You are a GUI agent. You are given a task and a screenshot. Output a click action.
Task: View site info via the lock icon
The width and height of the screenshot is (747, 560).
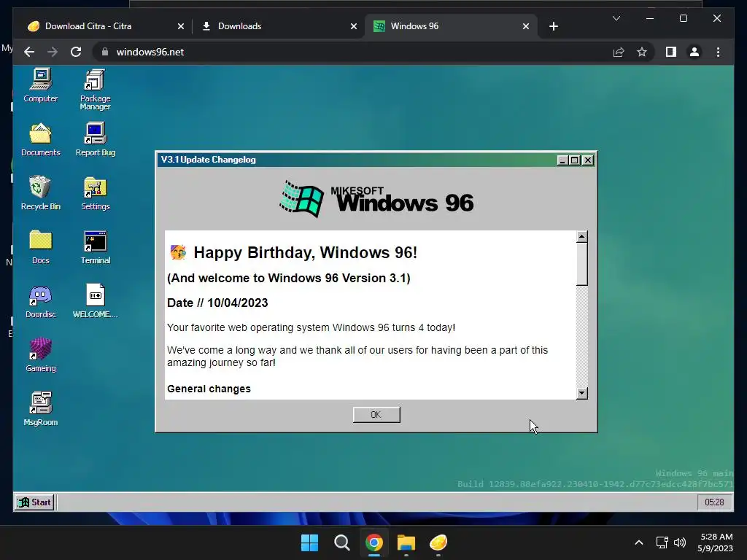point(105,52)
